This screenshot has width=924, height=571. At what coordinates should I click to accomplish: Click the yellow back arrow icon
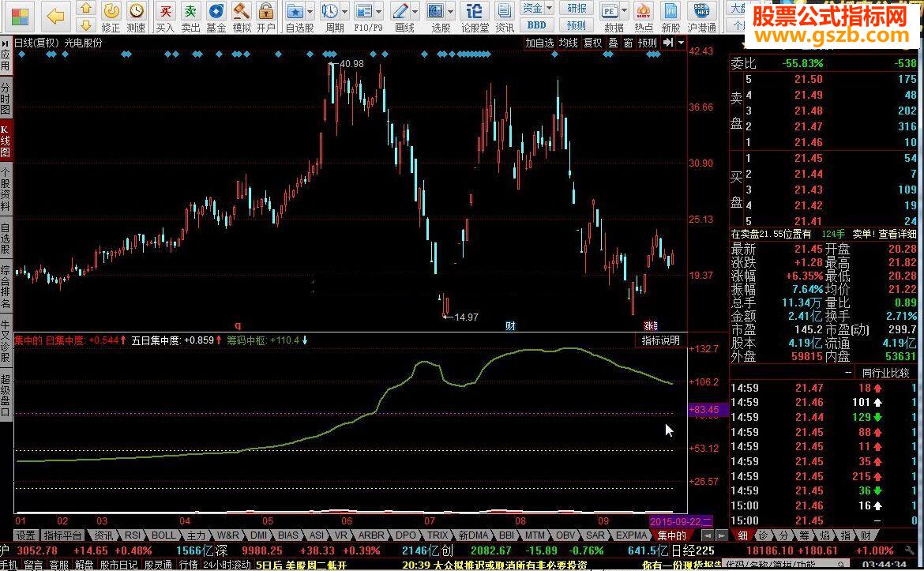(x=55, y=16)
